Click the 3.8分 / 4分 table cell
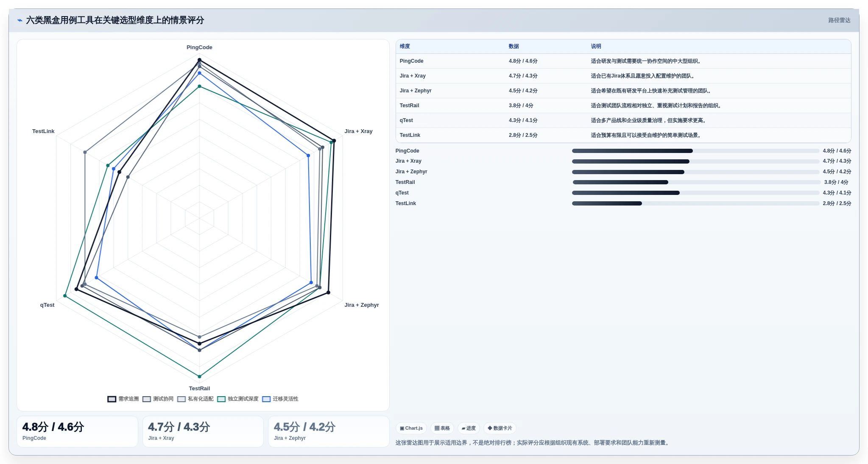The image size is (868, 464). 521,106
